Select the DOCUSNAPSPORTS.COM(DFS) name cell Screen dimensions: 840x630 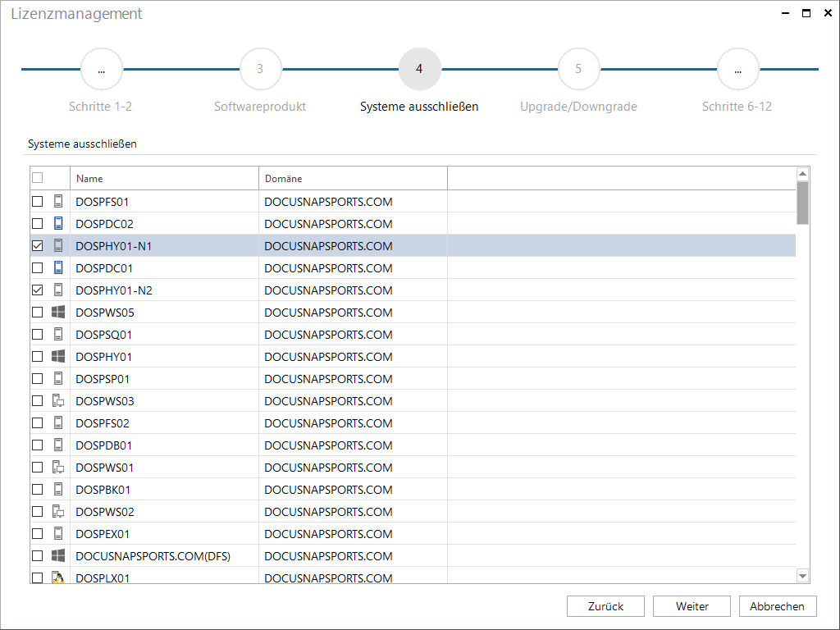pyautogui.click(x=164, y=556)
